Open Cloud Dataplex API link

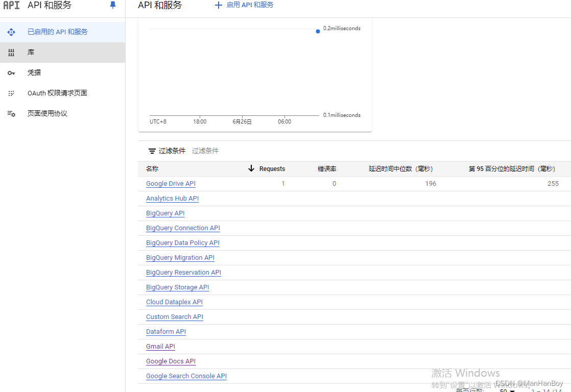(175, 302)
